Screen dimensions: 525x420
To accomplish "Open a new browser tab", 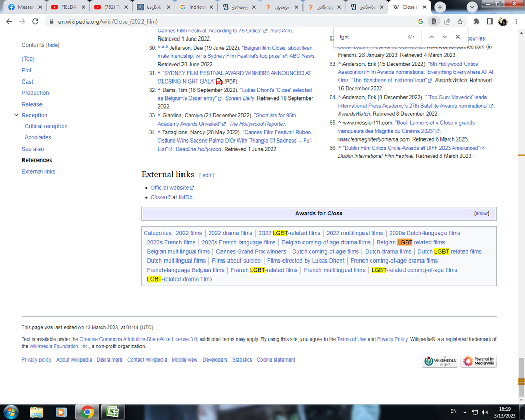I will click(x=440, y=7).
